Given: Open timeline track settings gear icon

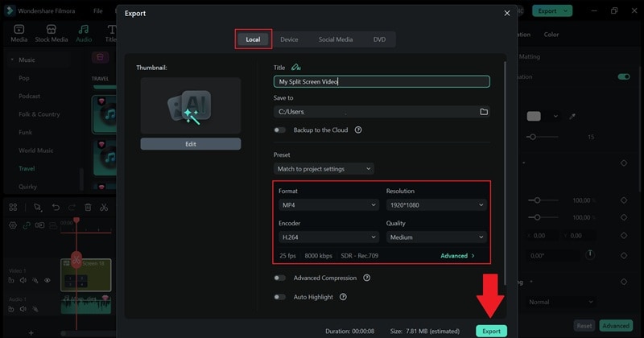Looking at the screenshot, I should click(x=13, y=225).
